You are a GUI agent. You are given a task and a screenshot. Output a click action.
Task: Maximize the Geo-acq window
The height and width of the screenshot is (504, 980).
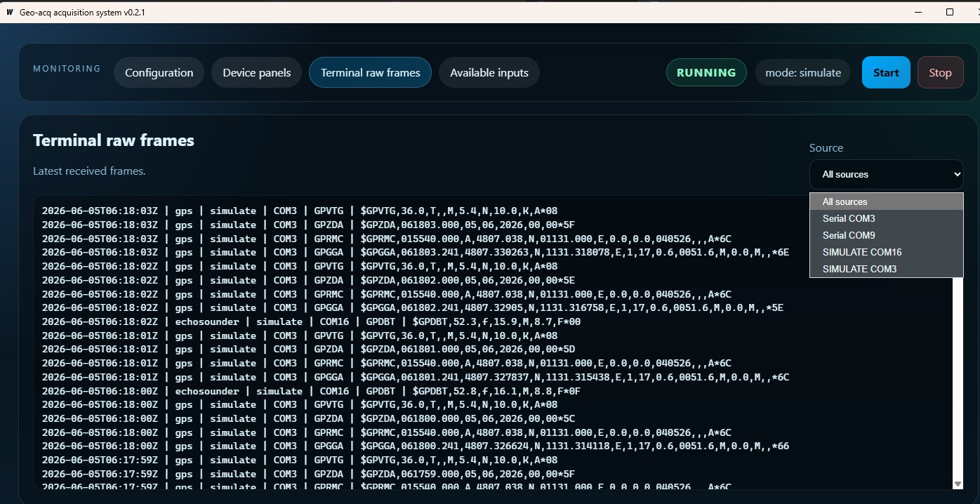[950, 12]
